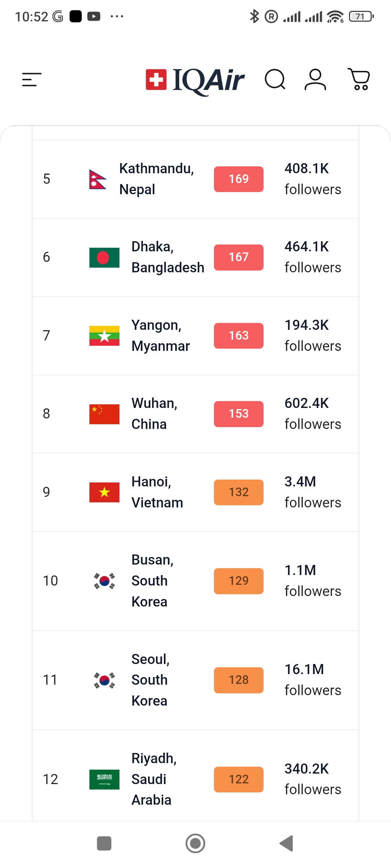Tap the Bangladesh flag icon

click(x=104, y=258)
